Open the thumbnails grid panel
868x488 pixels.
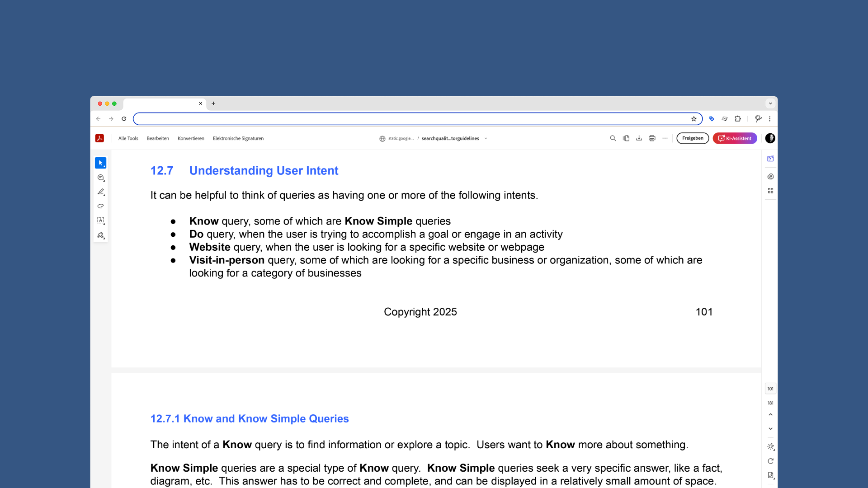(770, 191)
